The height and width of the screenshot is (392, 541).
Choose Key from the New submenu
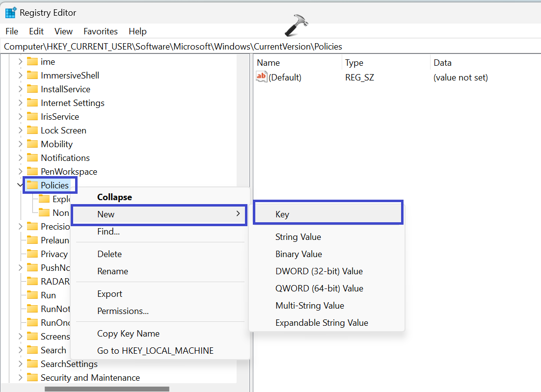pyautogui.click(x=282, y=214)
